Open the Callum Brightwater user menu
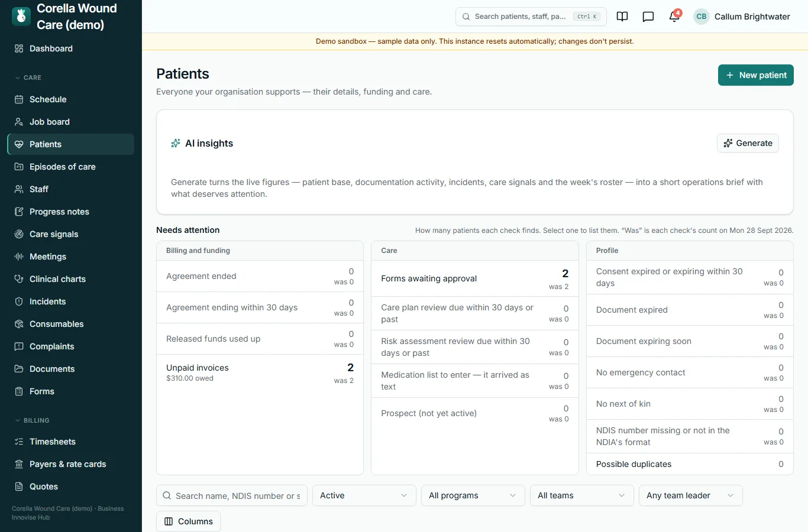The height and width of the screenshot is (532, 808). pos(742,17)
